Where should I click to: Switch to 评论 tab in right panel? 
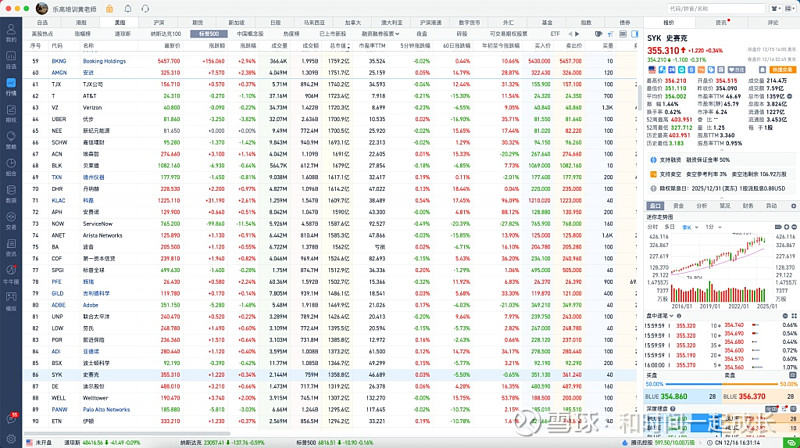click(773, 22)
